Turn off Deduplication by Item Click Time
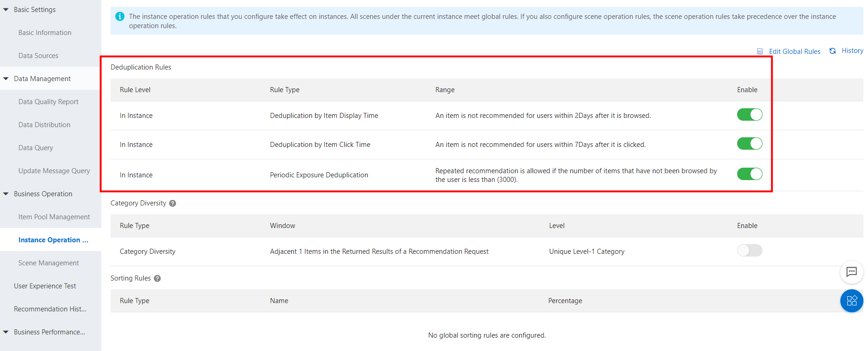Screen dimensions: 868x351 749,144
